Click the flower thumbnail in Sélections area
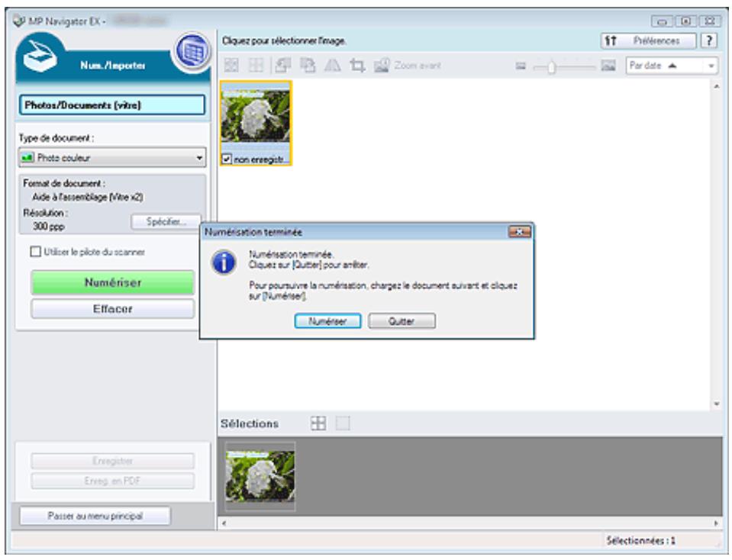The width and height of the screenshot is (732, 560). (x=260, y=475)
